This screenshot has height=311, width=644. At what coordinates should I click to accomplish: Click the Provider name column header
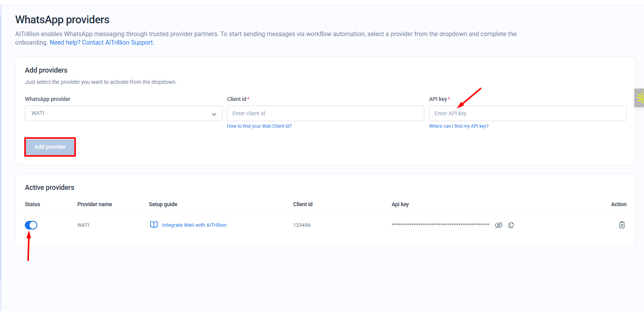94,204
